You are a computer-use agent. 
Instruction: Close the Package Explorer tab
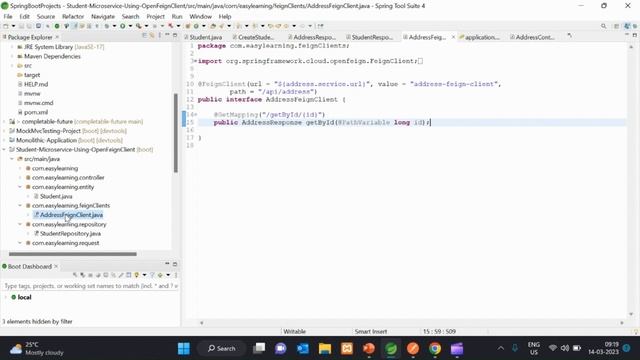[57, 37]
